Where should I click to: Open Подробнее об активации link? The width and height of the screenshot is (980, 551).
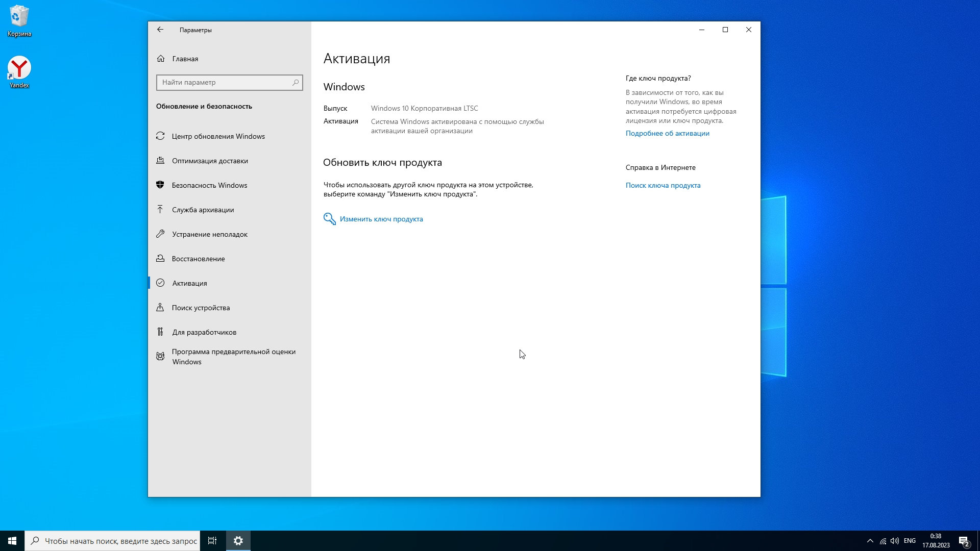coord(667,133)
